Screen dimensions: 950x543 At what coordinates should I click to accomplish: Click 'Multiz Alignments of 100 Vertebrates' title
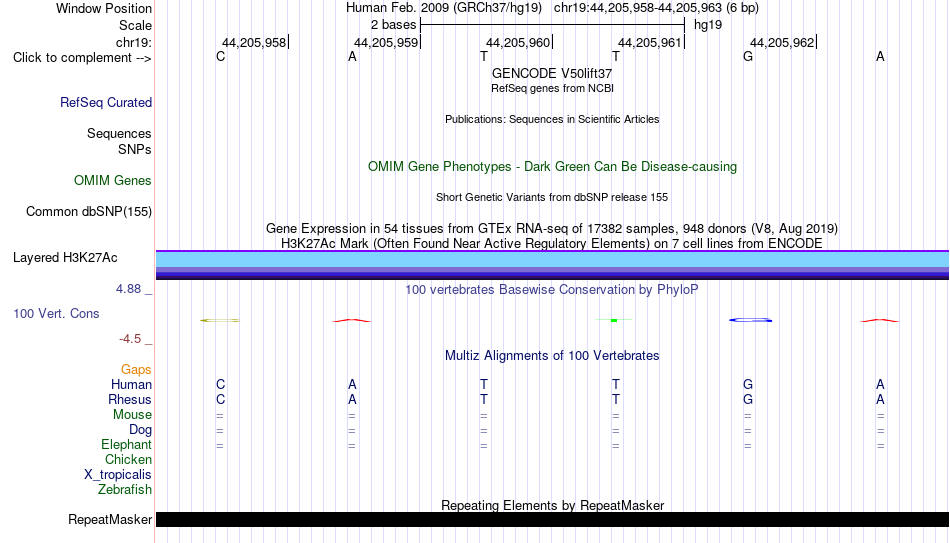pyautogui.click(x=552, y=356)
